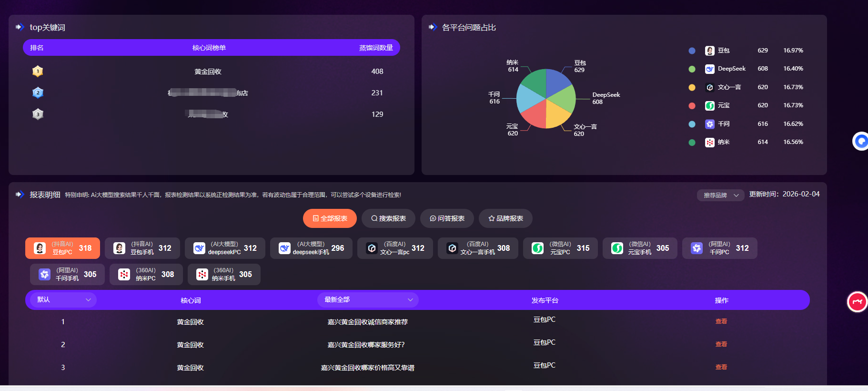This screenshot has width=868, height=391.
Task: Click question 嘉兴黄金回收哪家服务好?
Action: pos(366,345)
